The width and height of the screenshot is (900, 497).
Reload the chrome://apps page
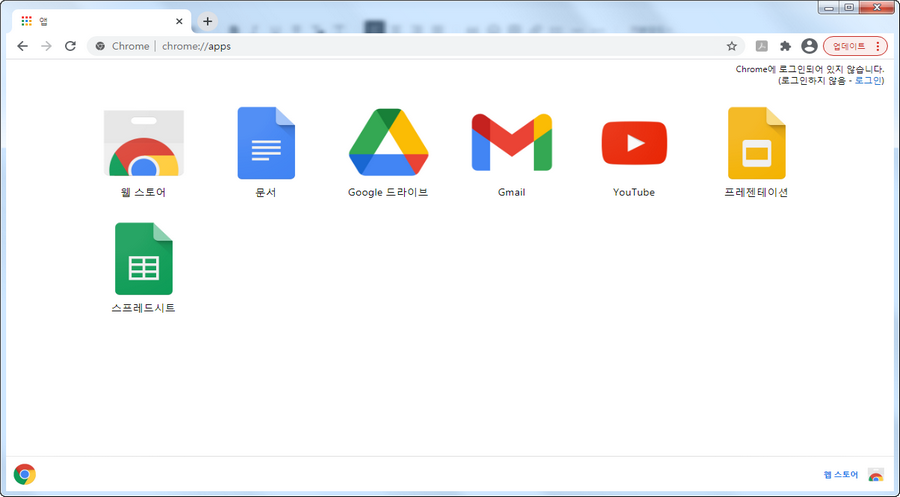tap(70, 46)
